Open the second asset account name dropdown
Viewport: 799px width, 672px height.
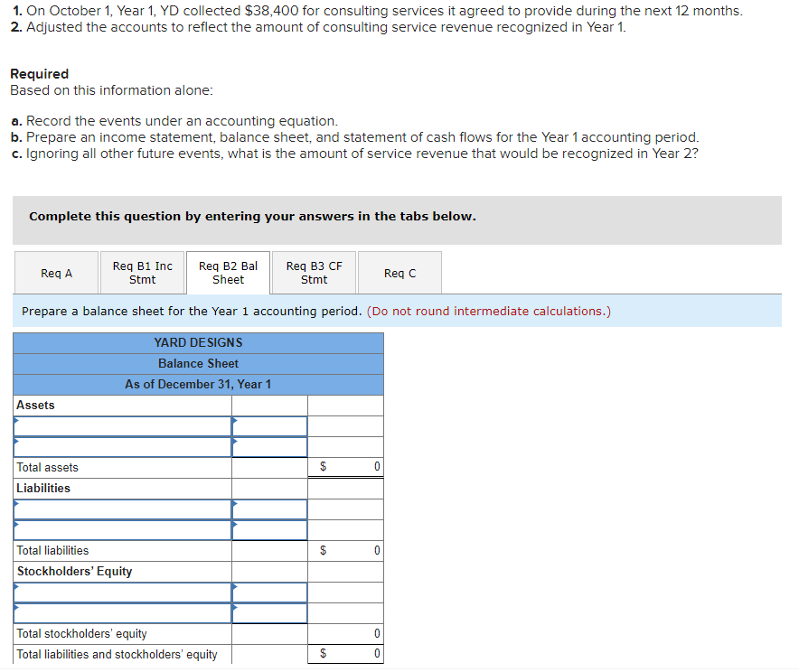pos(122,446)
